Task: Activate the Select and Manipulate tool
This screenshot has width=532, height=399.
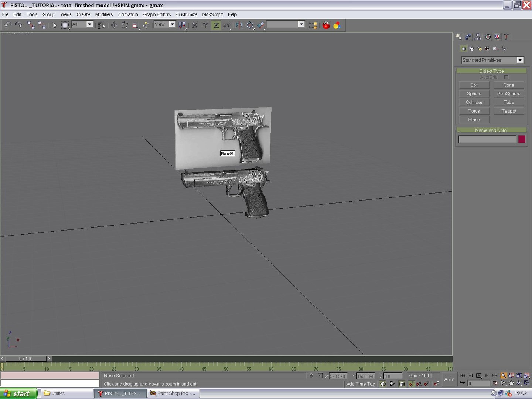Action: pyautogui.click(x=146, y=25)
